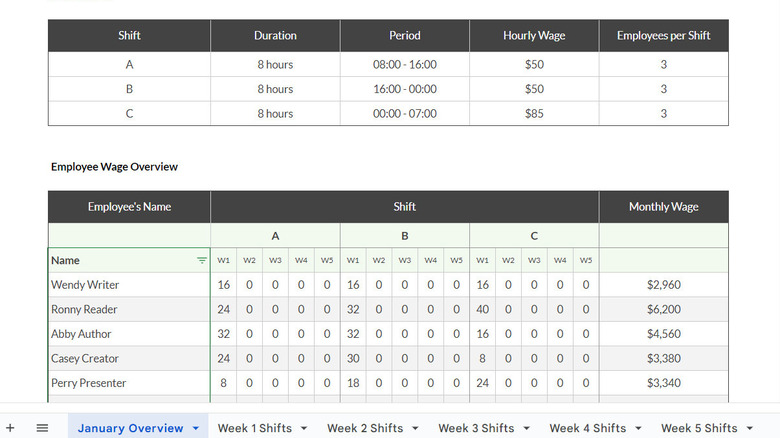Screen dimensions: 780x438
Task: Click the filter icon in Name column
Action: coord(202,260)
